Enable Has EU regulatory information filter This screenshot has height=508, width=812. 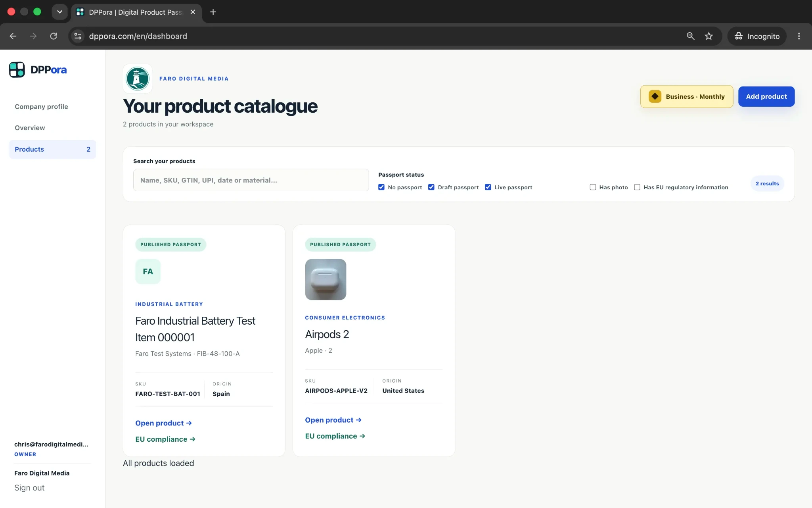[637, 187]
